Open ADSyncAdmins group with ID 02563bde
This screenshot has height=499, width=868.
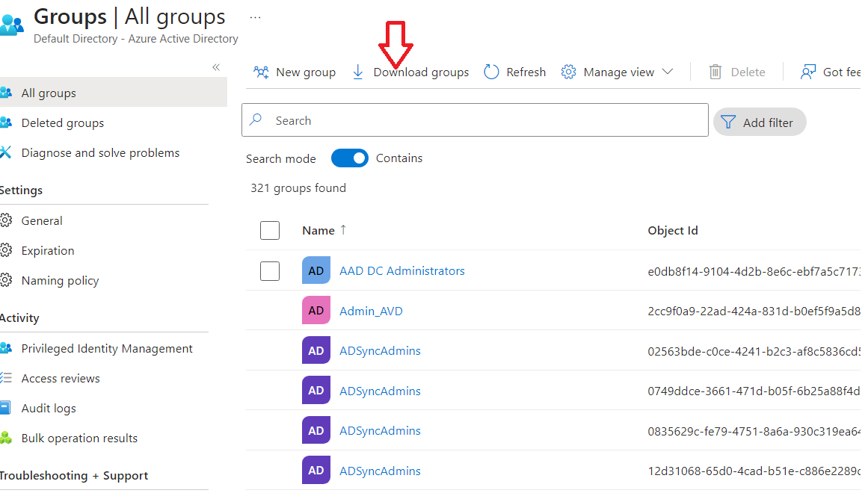coord(380,351)
